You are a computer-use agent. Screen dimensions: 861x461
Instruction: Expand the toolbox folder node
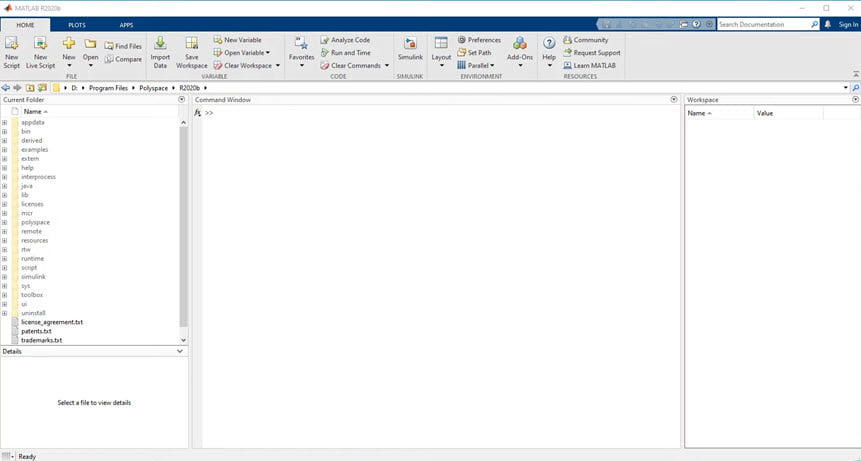click(x=4, y=295)
